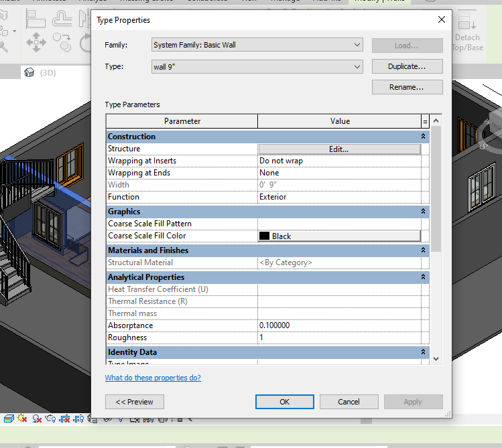This screenshot has width=502, height=448.
Task: Show Rendering Dialog teapot icon
Action: tap(50, 419)
